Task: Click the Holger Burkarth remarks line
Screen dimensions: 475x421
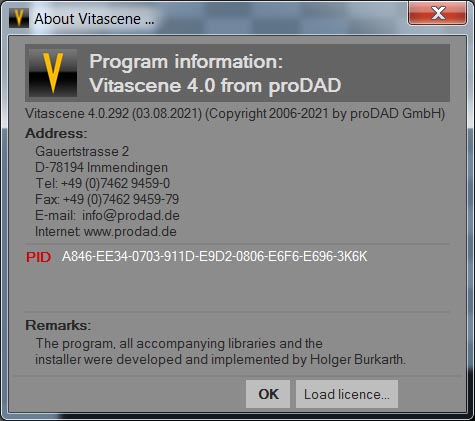Action: click(220, 359)
